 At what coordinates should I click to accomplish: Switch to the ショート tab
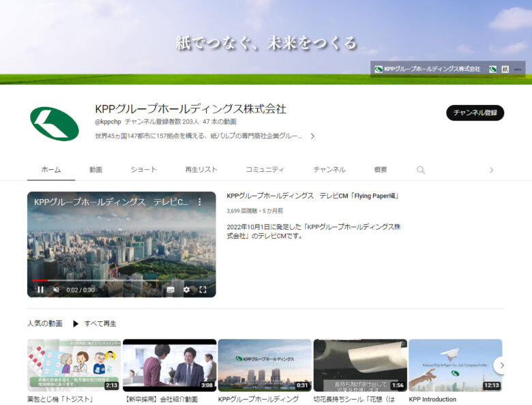click(143, 170)
